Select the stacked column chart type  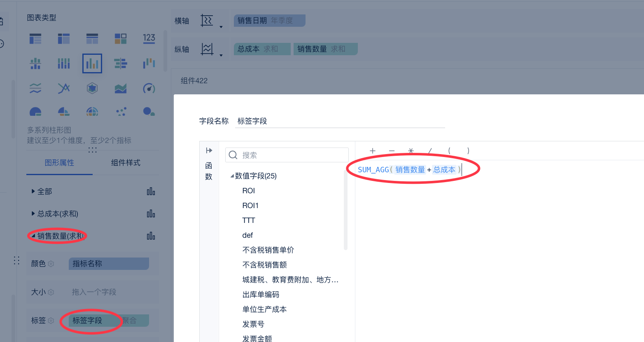point(64,63)
